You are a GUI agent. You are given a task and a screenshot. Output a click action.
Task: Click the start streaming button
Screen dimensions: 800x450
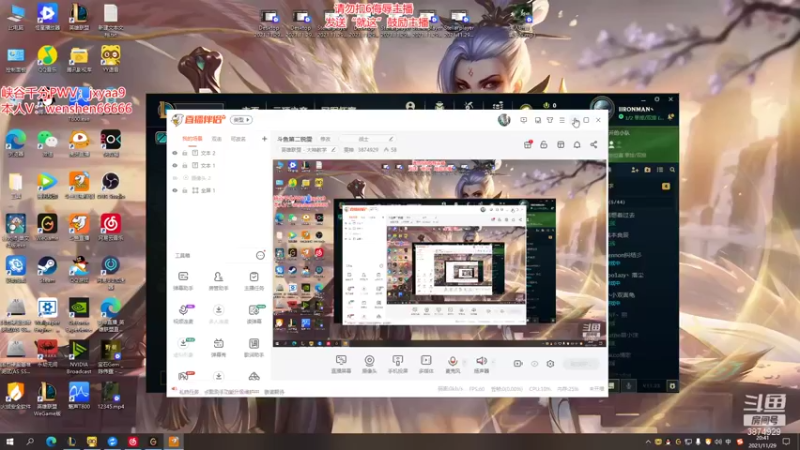pyautogui.click(x=580, y=364)
